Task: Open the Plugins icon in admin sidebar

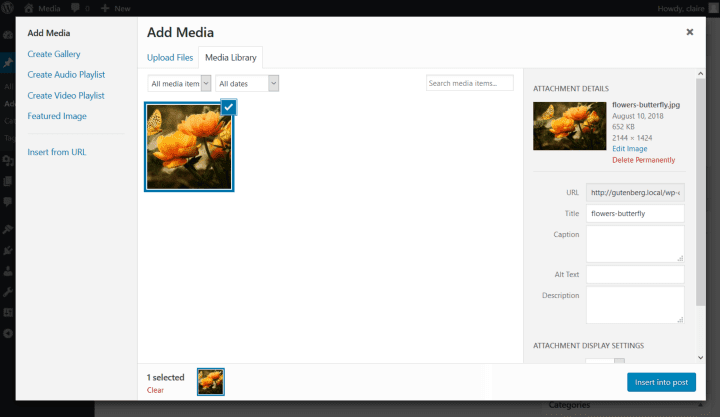Action: 8,250
